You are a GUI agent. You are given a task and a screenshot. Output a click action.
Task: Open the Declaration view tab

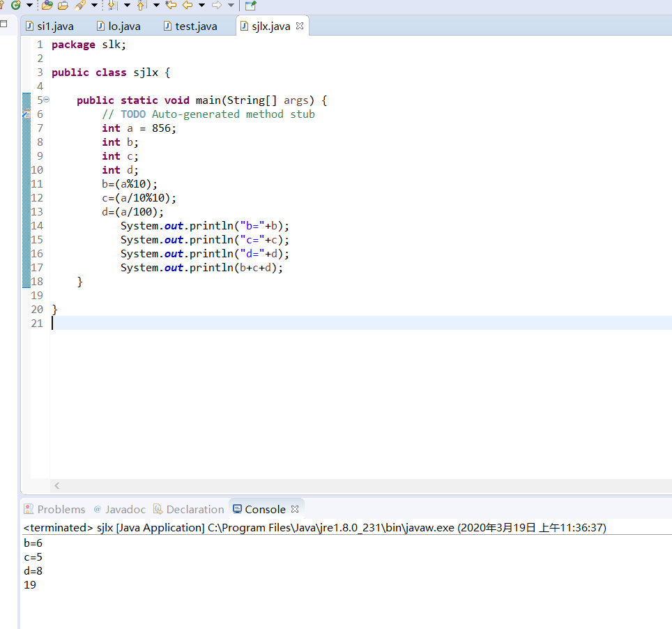(189, 509)
